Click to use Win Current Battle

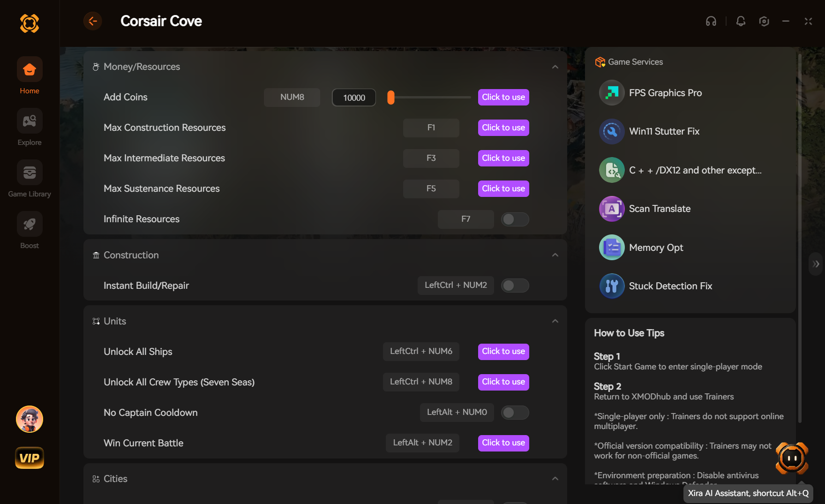tap(503, 443)
